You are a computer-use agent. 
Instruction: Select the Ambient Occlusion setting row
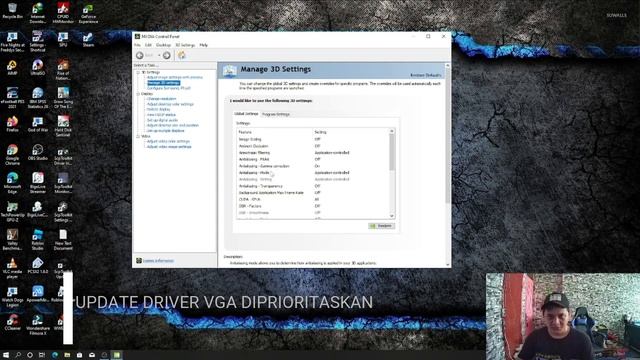point(313,146)
